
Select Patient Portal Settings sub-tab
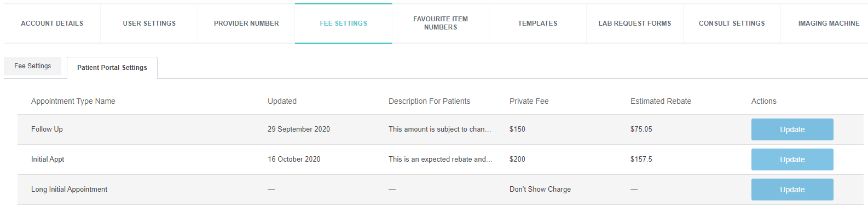pos(112,68)
